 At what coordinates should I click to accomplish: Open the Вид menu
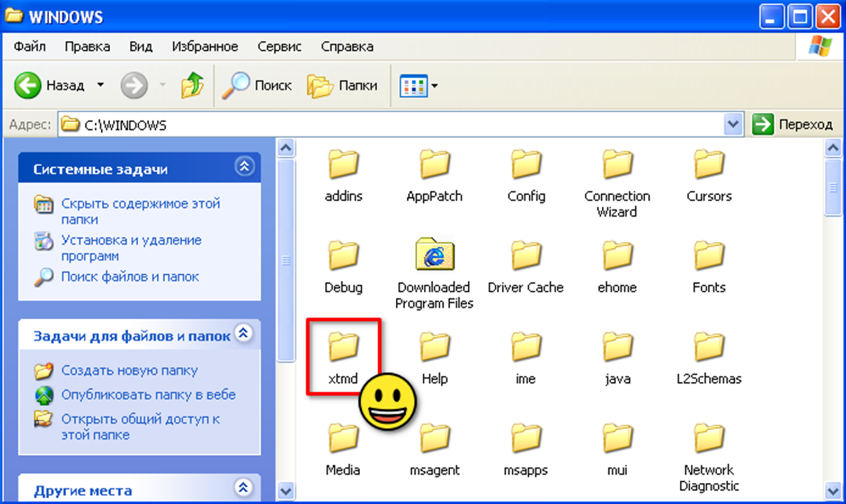[x=141, y=47]
